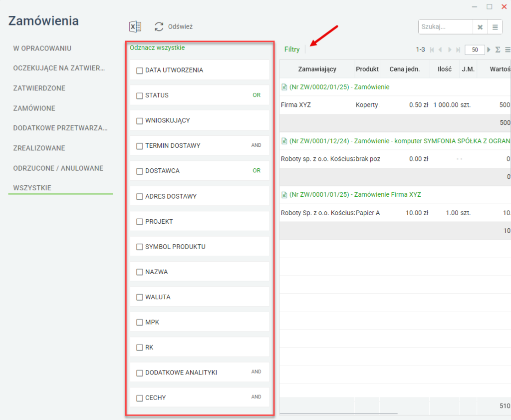Switch to OCZEKUJĄCE NA ZATWIER... tab
Screen dimensions: 511x420
59,68
